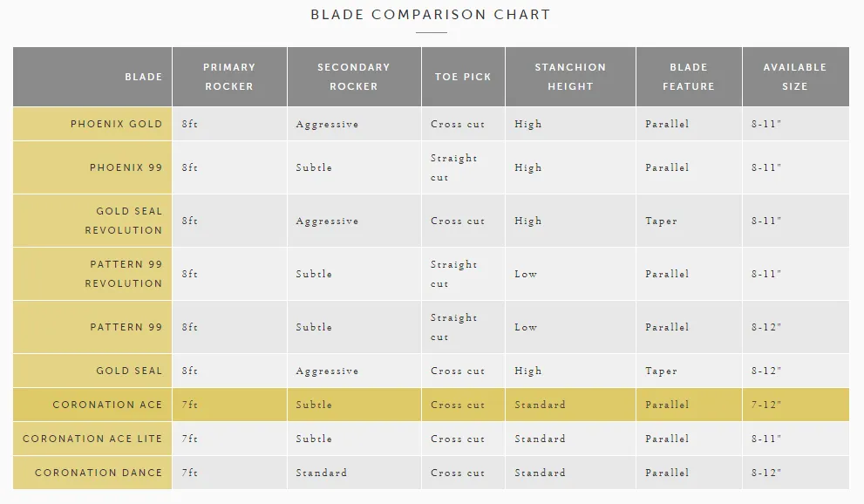Open the Gold Seal Revolution blade entry
The image size is (864, 504).
coord(124,221)
